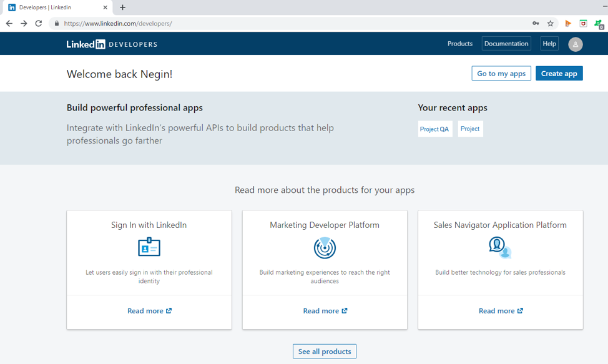Screen dimensions: 608x364
Task: Read more about Sign In with LinkedIn
Action: point(149,311)
